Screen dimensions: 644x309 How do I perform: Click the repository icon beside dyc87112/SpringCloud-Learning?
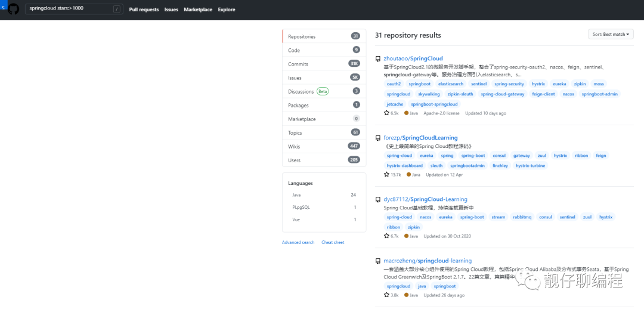(378, 200)
